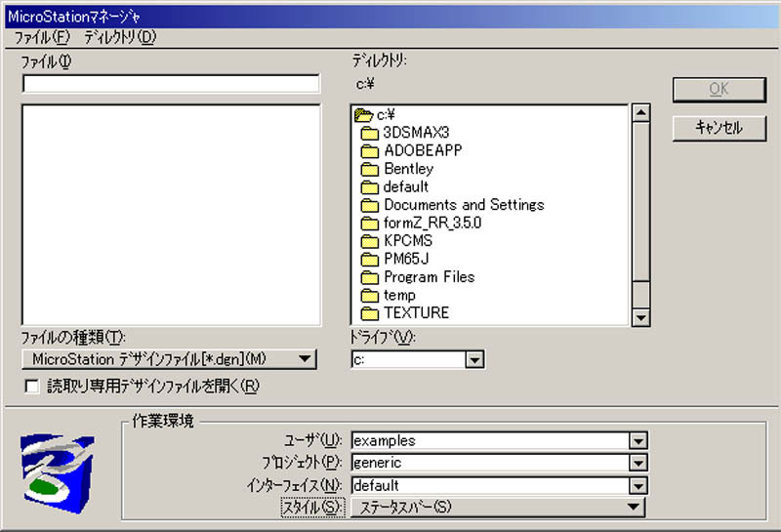The width and height of the screenshot is (781, 532).
Task: Open the ファイル(F) menu
Action: click(x=42, y=37)
